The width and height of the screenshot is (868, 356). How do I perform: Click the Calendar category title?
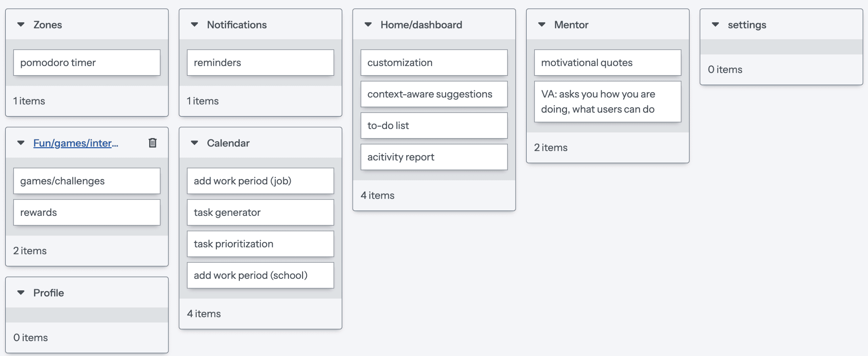pos(228,143)
